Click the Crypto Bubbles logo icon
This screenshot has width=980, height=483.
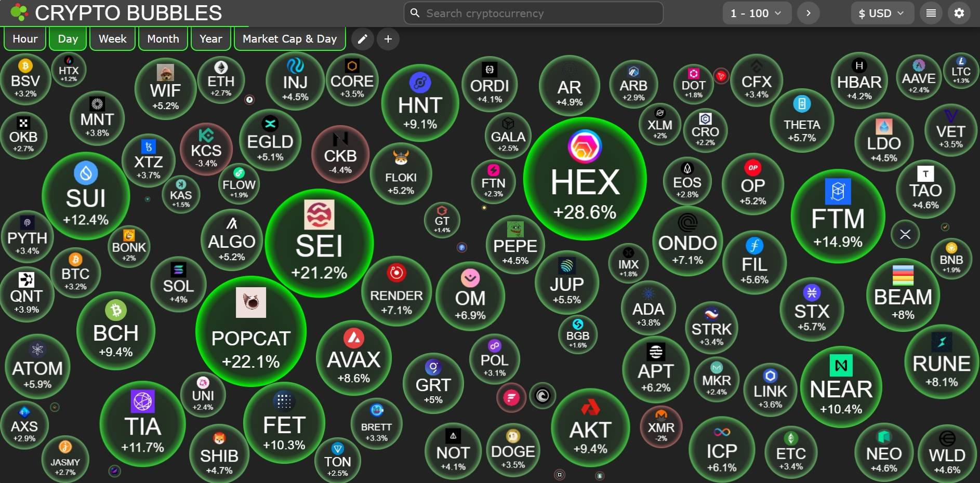coord(19,12)
